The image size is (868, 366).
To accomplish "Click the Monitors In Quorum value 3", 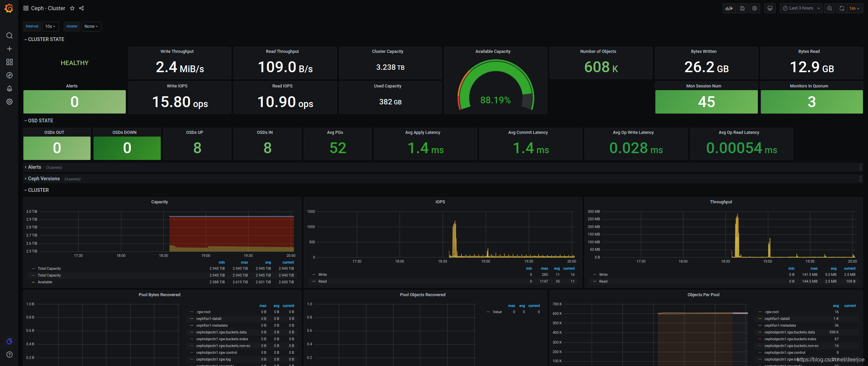I will pyautogui.click(x=811, y=102).
